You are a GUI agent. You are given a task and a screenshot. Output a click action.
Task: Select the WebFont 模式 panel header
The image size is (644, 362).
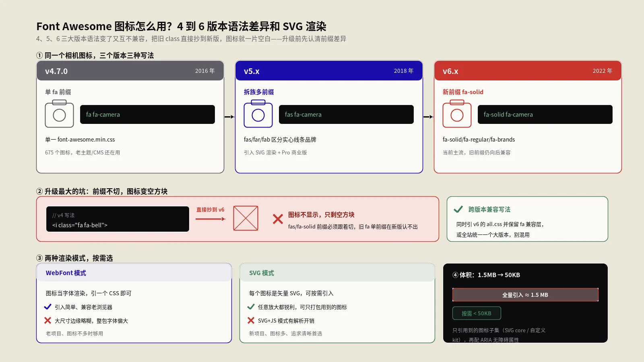click(x=134, y=273)
